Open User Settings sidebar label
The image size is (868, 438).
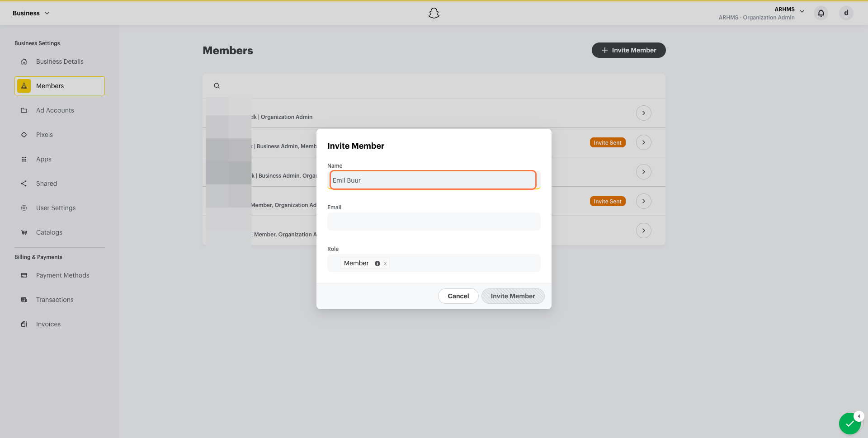[56, 208]
